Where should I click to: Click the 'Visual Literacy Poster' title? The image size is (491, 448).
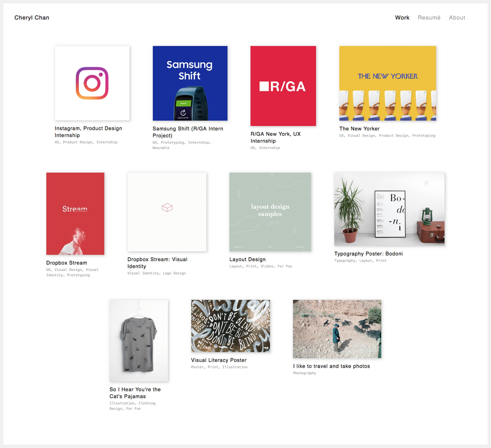[x=219, y=360]
